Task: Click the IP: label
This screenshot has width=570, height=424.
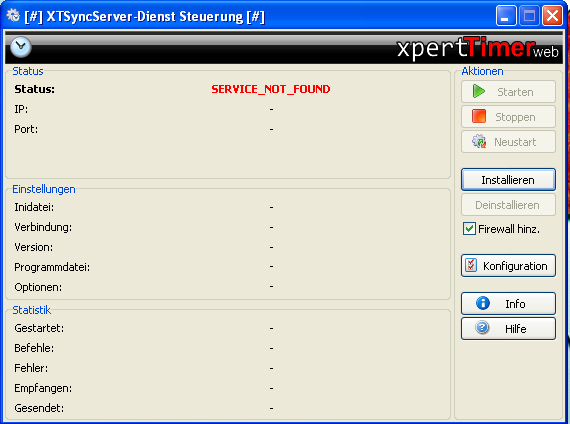Action: [21, 109]
